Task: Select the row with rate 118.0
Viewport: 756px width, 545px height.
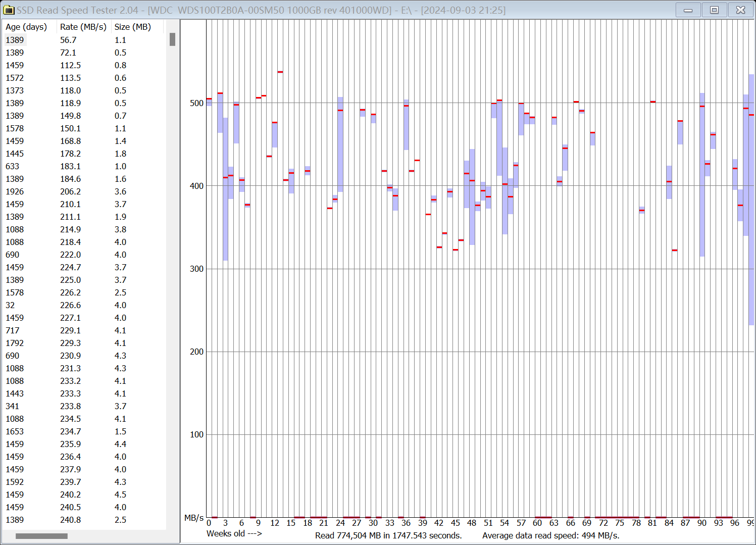Action: click(84, 90)
